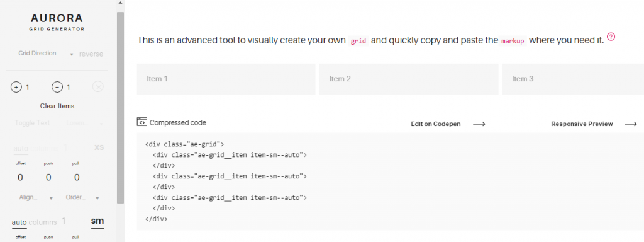The height and width of the screenshot is (242, 644).
Task: Open the Order dropdown
Action: point(82,197)
